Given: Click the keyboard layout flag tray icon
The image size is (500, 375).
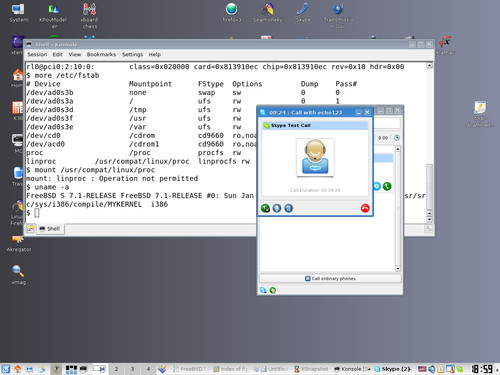Looking at the screenshot, I should click(422, 369).
